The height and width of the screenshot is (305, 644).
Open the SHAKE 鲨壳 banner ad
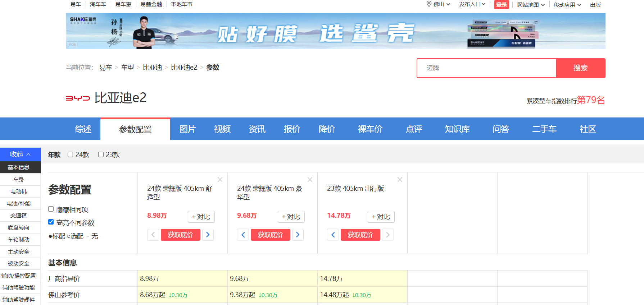coord(335,31)
